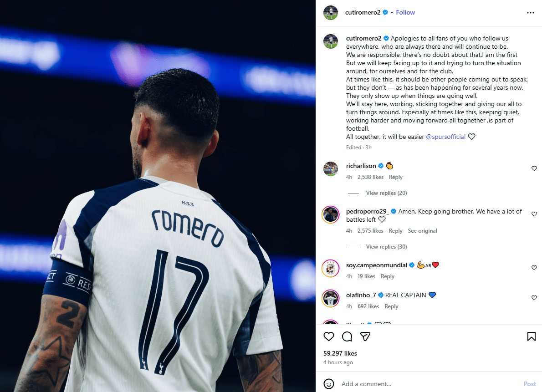Follow cutiromero2
This screenshot has width=542, height=392.
[405, 12]
